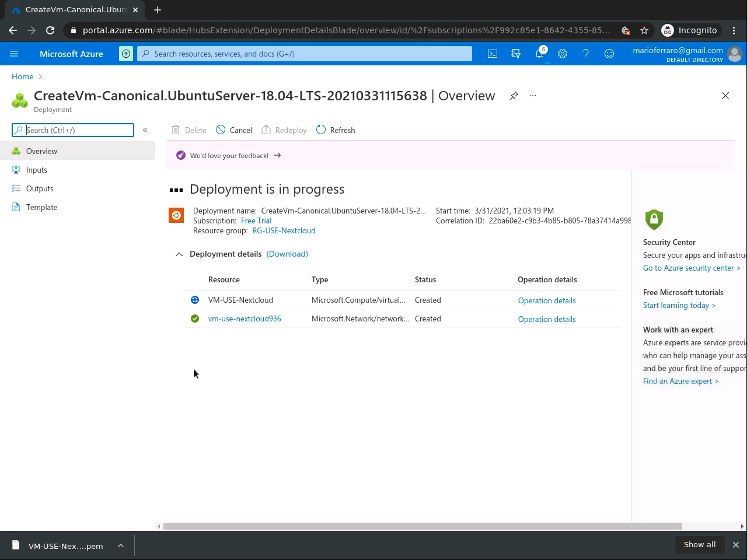
Task: Click the Incognito profile indicator
Action: point(691,30)
